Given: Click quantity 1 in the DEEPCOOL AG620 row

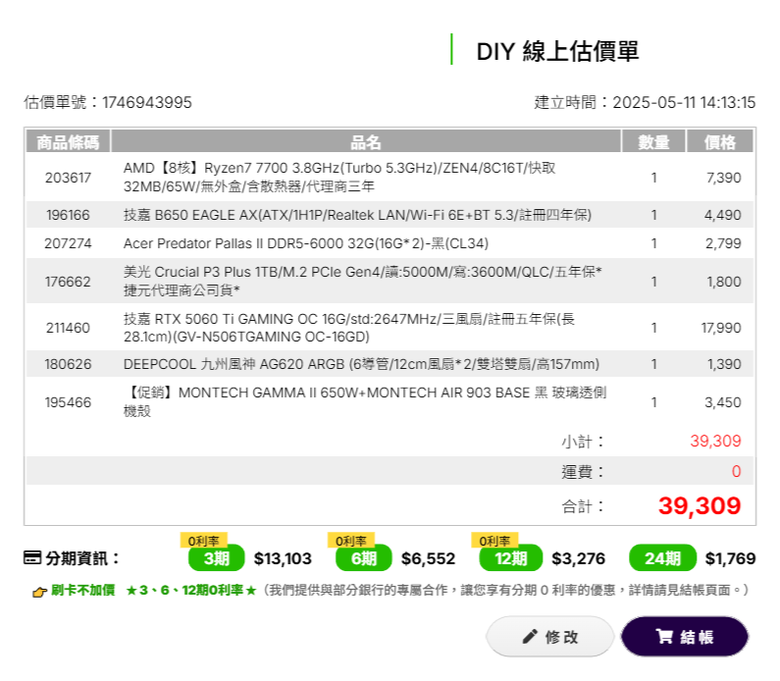Looking at the screenshot, I should (654, 364).
